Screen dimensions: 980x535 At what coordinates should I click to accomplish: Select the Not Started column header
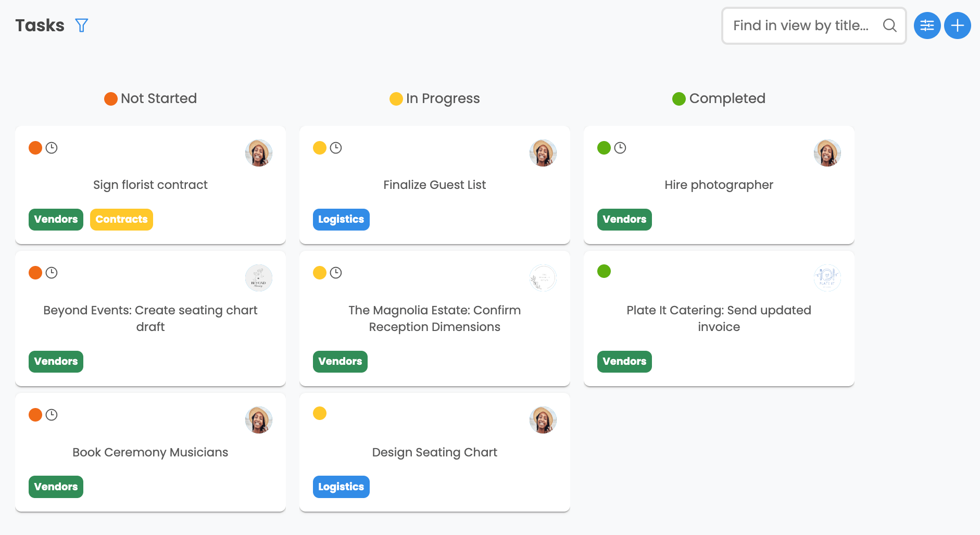pyautogui.click(x=150, y=98)
